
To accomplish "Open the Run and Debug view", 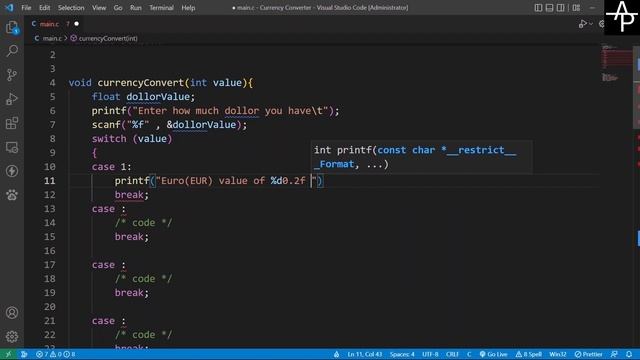I will pos(12,99).
